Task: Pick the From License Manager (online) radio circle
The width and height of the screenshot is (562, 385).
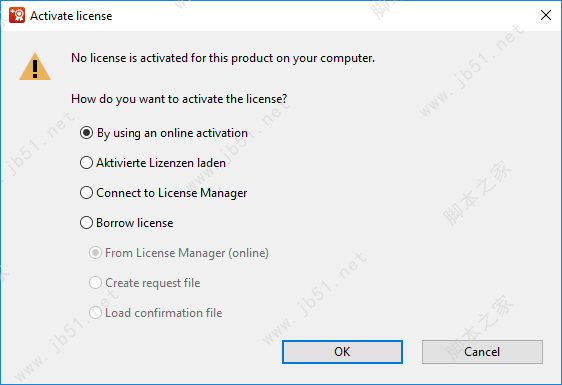Action: tap(95, 253)
